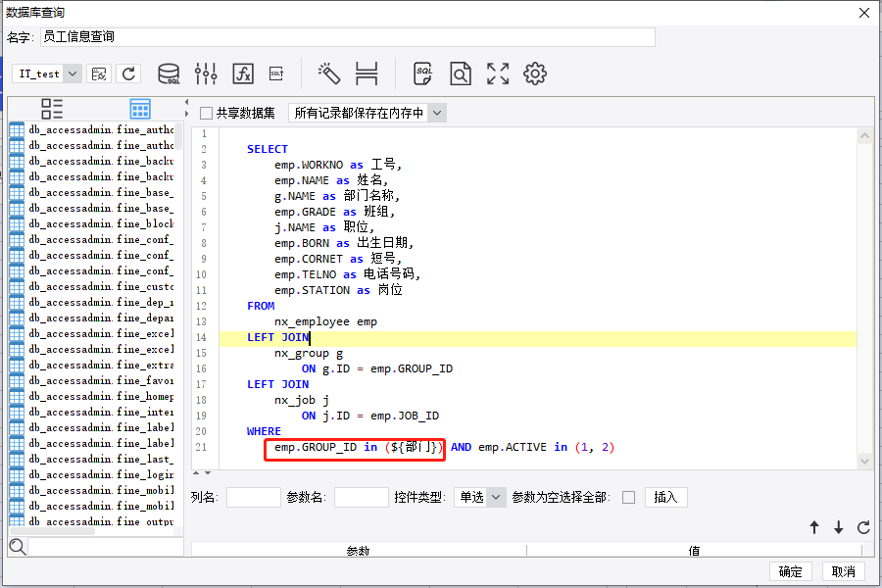Screen dimensions: 882x588
Task: Click the small SQL tag toolbar icon
Action: 276,73
